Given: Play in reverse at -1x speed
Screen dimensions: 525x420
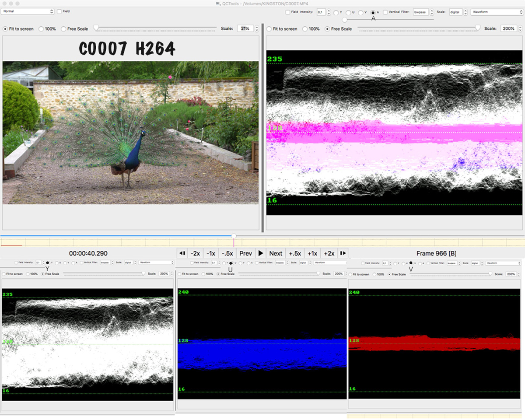Looking at the screenshot, I should coord(211,253).
